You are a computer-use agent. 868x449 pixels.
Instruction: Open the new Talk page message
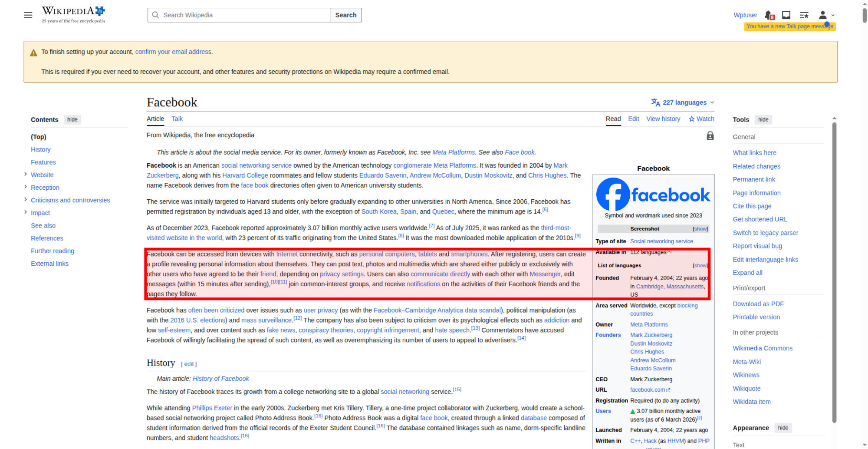tap(790, 26)
